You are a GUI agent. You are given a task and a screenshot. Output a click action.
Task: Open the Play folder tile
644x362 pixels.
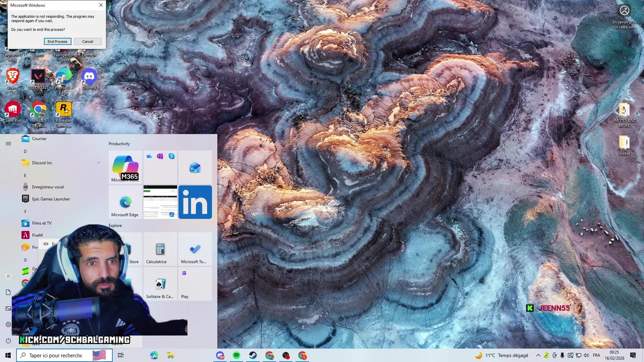pos(195,284)
